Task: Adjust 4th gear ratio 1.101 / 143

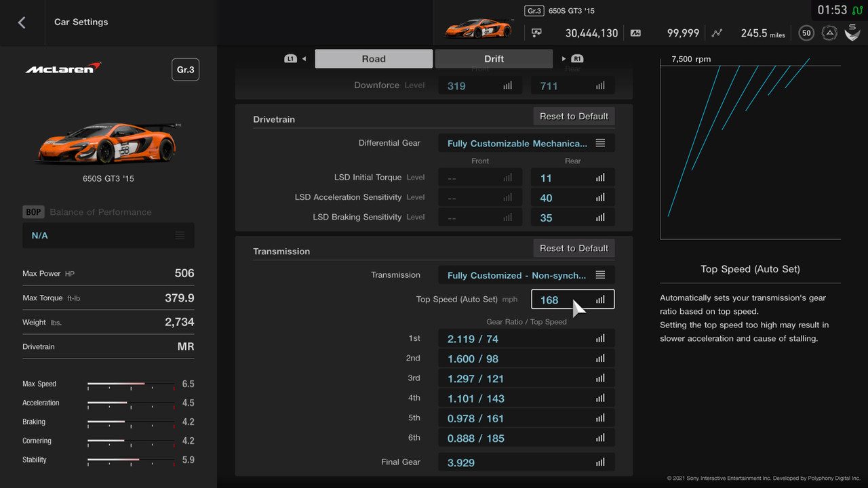Action: (x=526, y=399)
